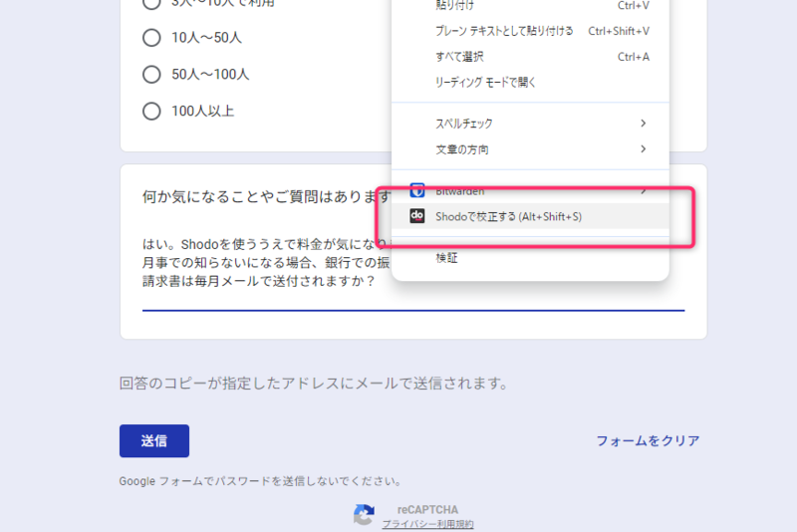Choose Shodoで校正する from context menu
Screen dimensions: 797x532
(x=530, y=216)
